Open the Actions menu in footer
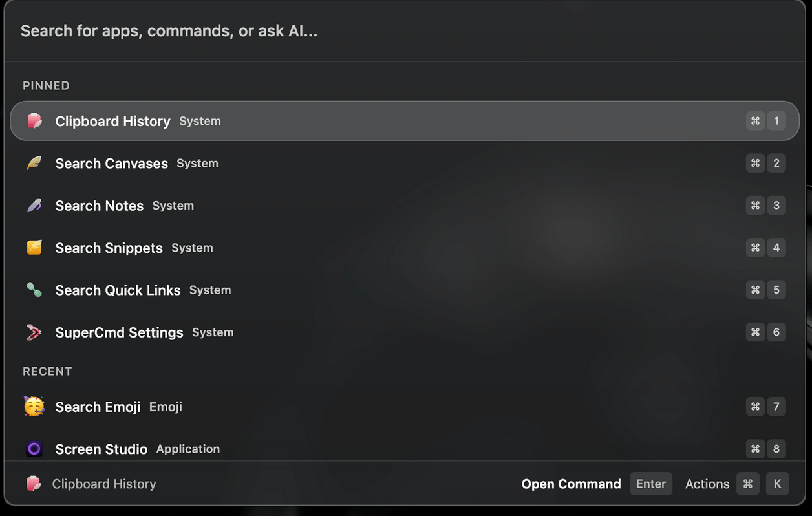 (707, 484)
